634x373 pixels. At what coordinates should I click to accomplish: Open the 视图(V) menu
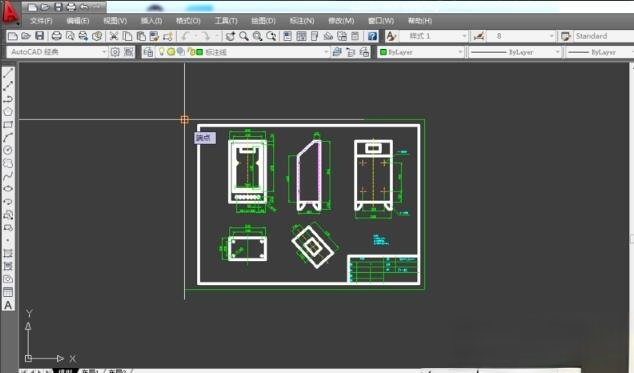point(115,21)
